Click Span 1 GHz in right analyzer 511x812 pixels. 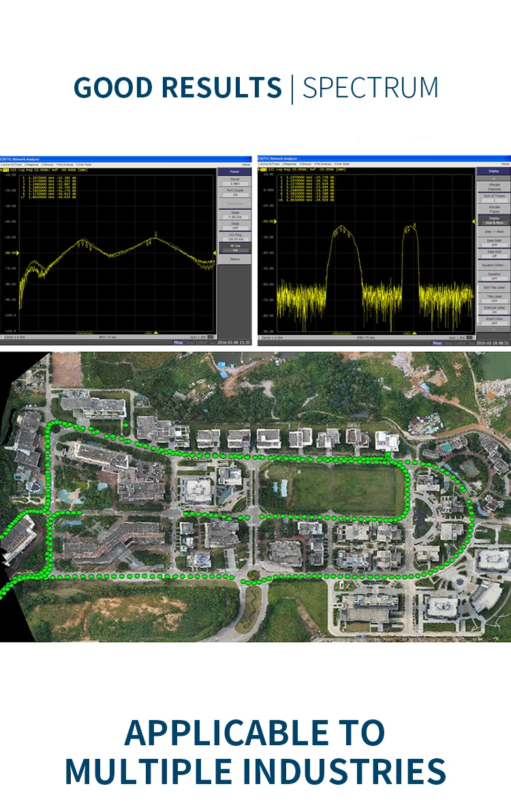456,337
